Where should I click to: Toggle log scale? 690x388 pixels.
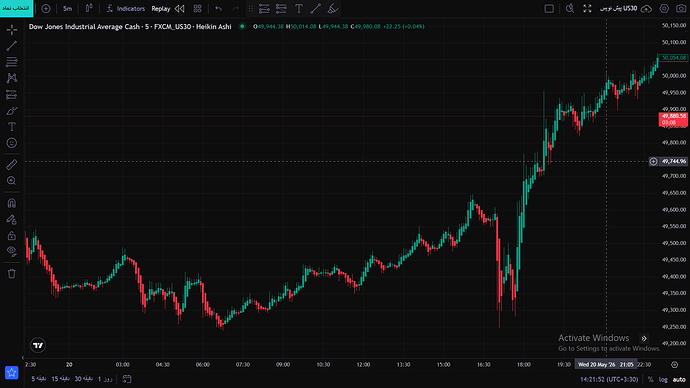point(663,379)
